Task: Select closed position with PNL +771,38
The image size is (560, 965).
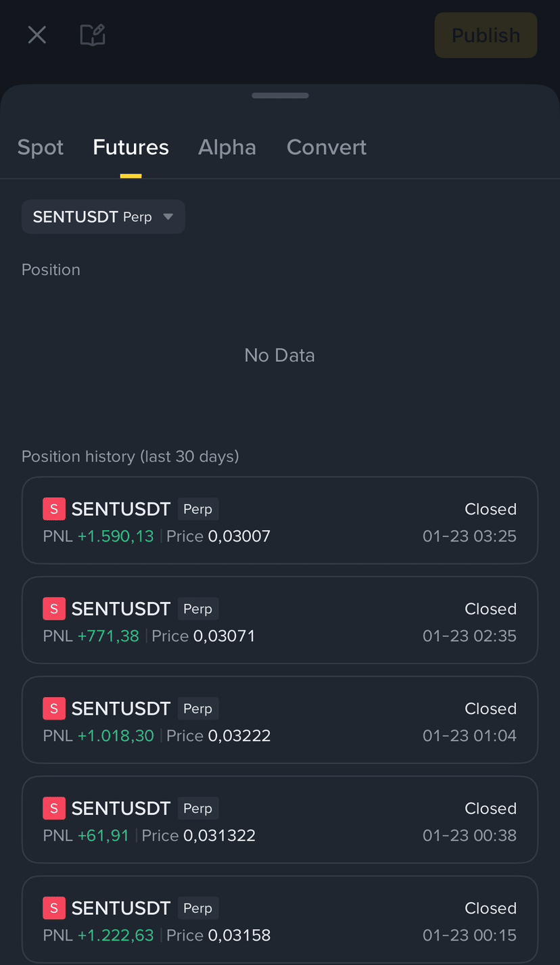Action: pyautogui.click(x=280, y=620)
